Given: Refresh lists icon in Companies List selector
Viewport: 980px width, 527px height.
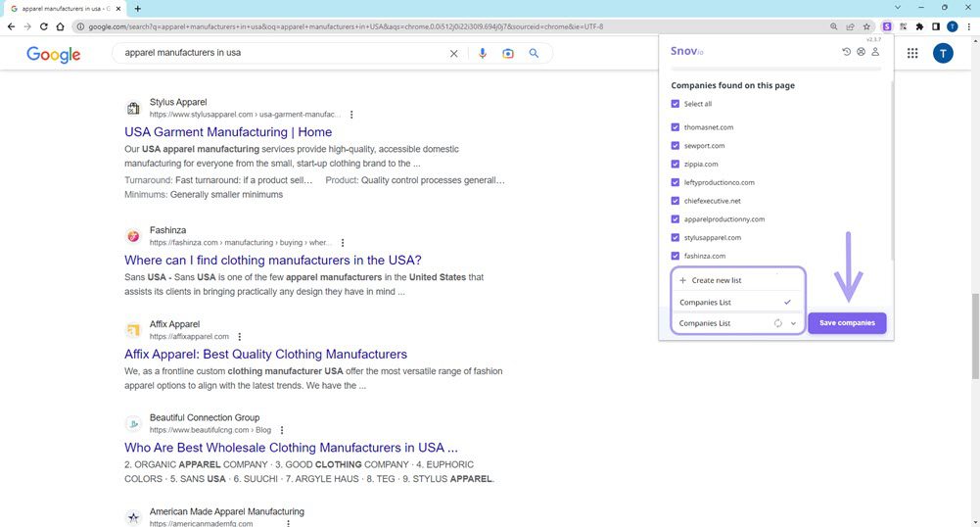Looking at the screenshot, I should pyautogui.click(x=778, y=323).
